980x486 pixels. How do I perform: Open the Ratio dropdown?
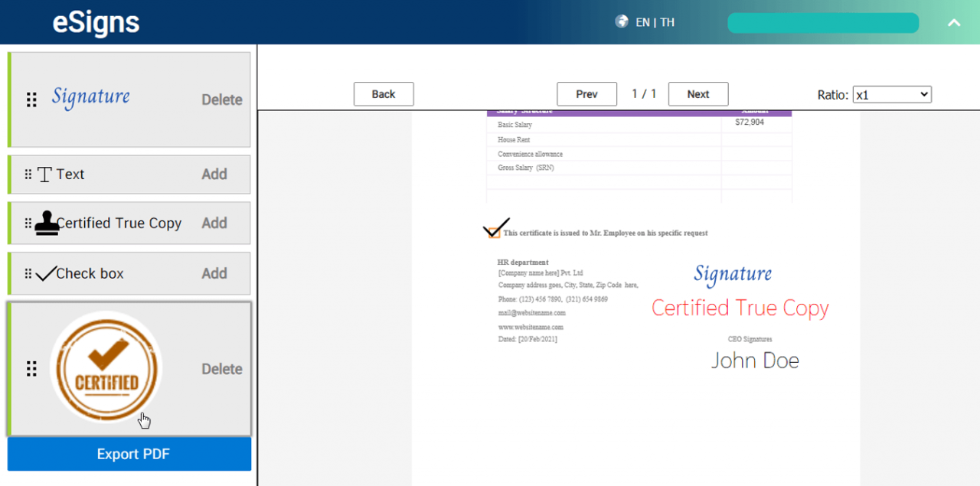point(892,94)
